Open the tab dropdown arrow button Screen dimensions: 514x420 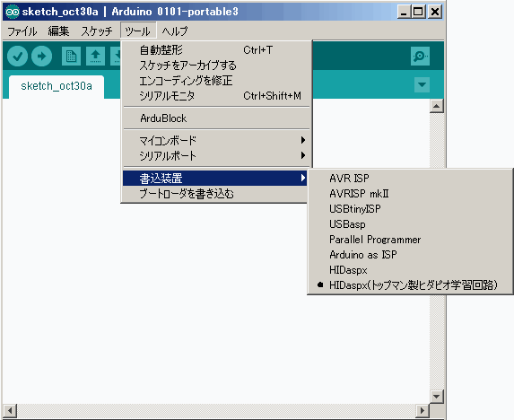[422, 85]
